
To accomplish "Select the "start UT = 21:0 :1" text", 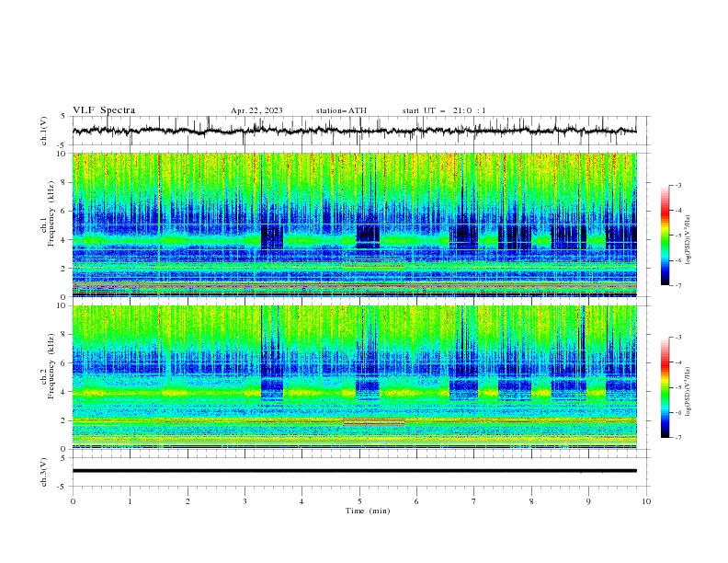I will click(444, 110).
